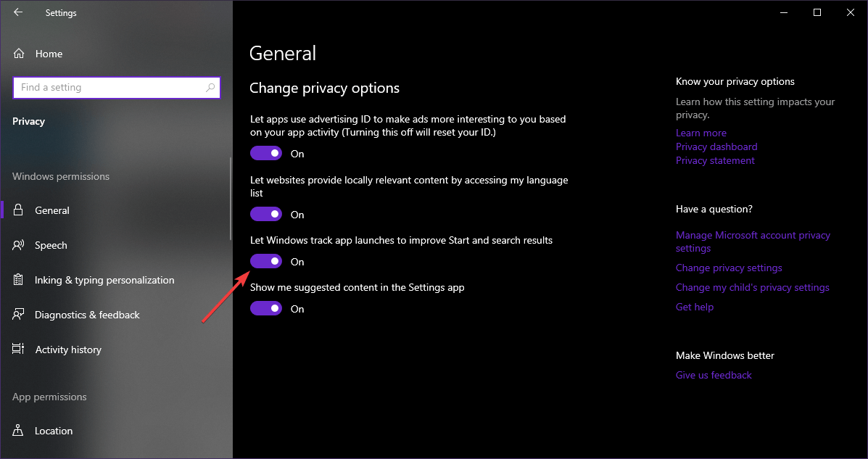Click the Diagnostics & feedback icon

18,315
